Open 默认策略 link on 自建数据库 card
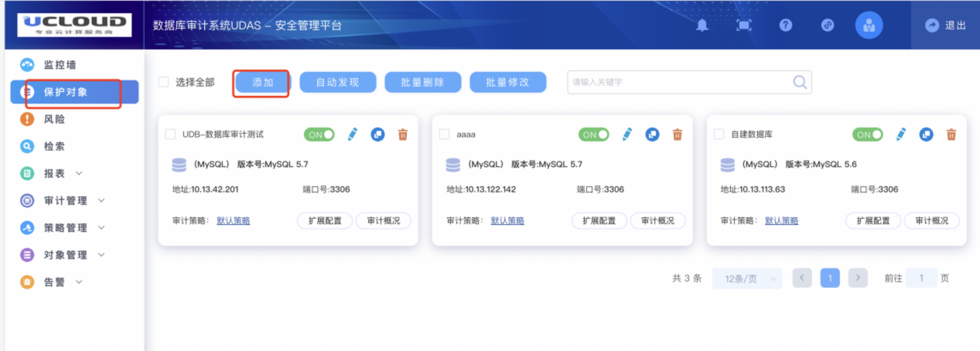Image resolution: width=980 pixels, height=351 pixels. click(x=781, y=220)
